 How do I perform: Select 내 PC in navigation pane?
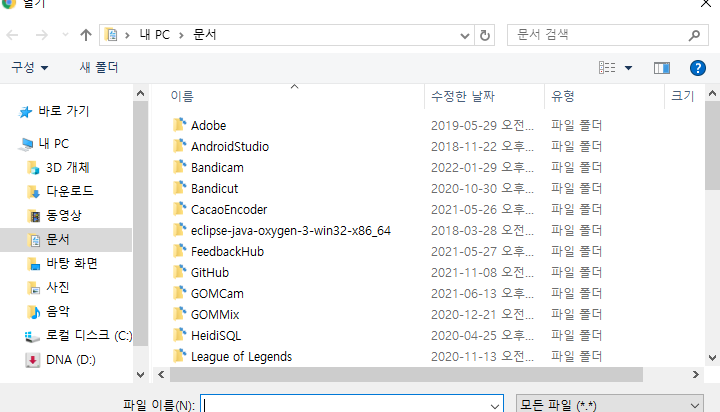54,144
